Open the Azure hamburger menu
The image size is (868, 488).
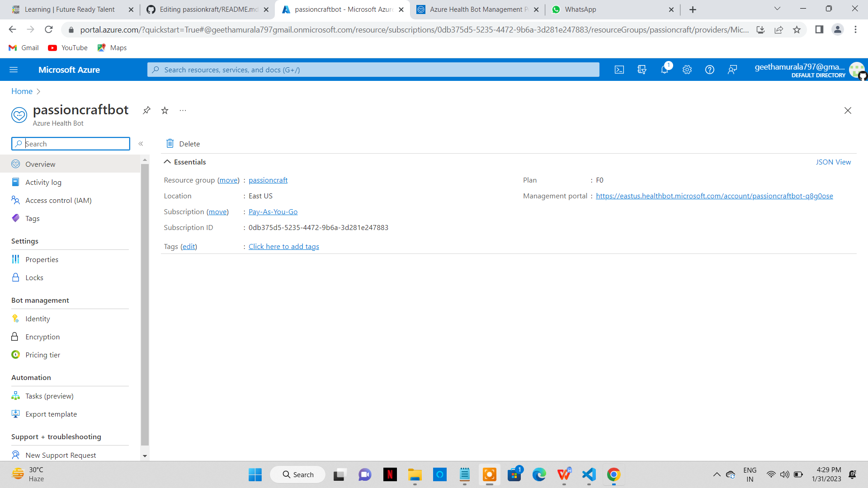[14, 70]
